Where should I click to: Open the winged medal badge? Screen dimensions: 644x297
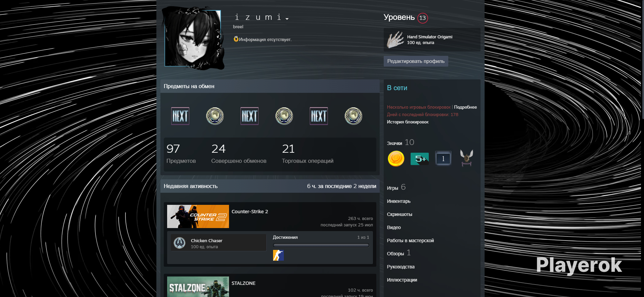[x=466, y=158]
